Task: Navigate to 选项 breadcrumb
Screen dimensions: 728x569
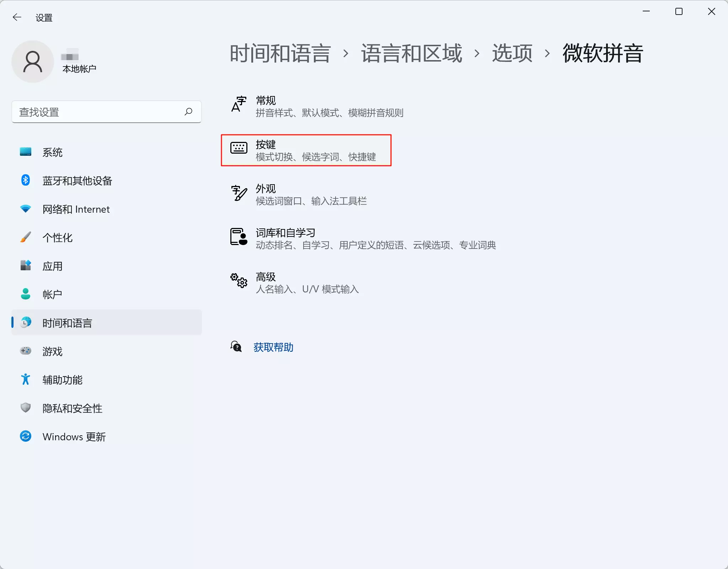Action: tap(512, 53)
